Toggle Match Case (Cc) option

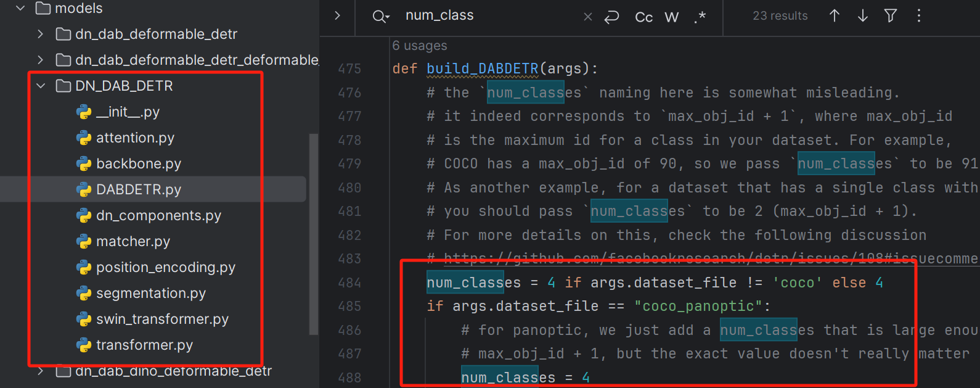pyautogui.click(x=644, y=17)
